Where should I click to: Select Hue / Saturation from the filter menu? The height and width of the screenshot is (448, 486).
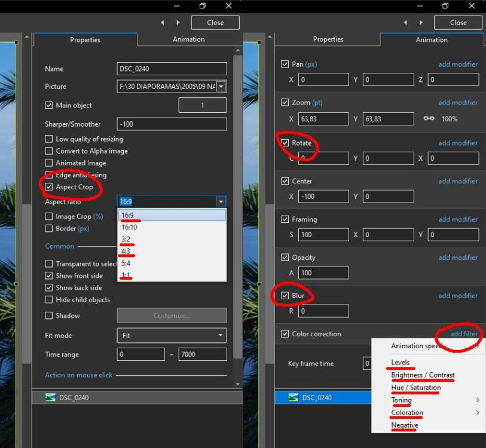(416, 388)
